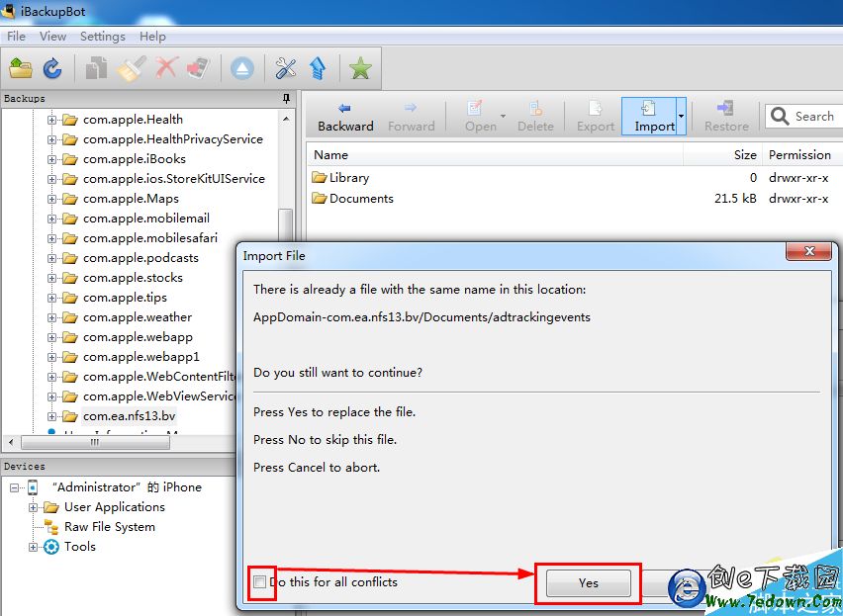Image resolution: width=843 pixels, height=616 pixels.
Task: Select com.apple.stocks tree item
Action: point(133,278)
